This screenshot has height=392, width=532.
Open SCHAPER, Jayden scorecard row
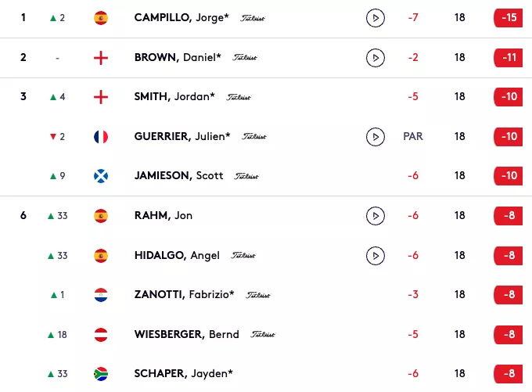pyautogui.click(x=266, y=374)
